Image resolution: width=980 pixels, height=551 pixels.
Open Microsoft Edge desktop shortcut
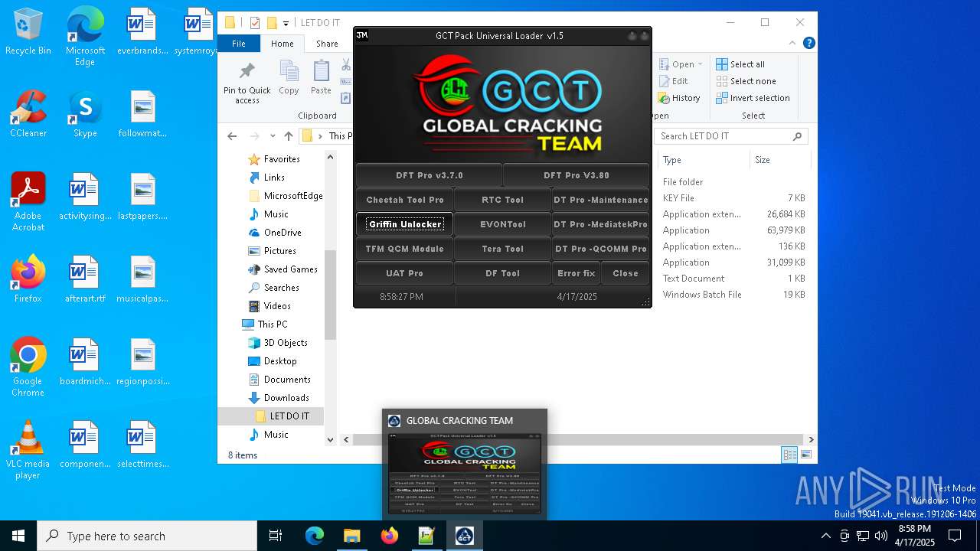click(85, 37)
